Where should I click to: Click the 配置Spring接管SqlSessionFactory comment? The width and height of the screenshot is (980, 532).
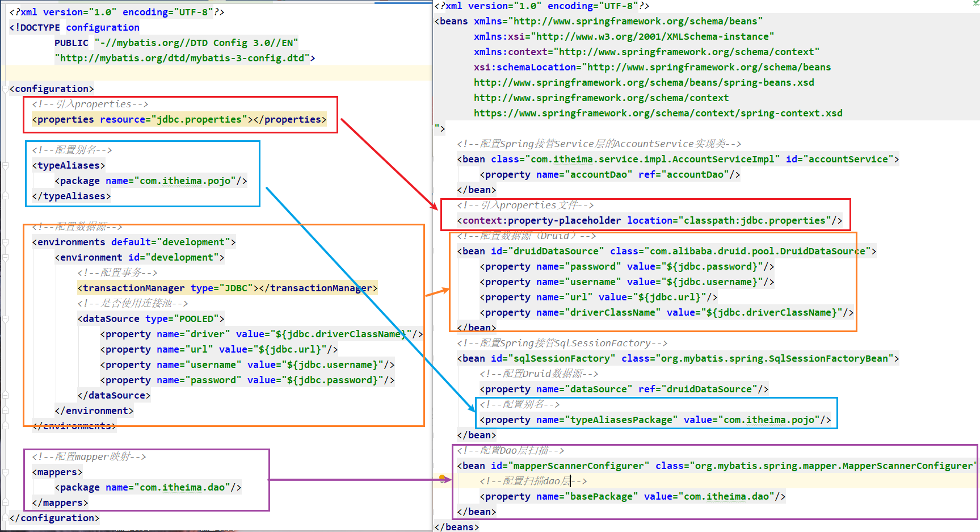click(x=562, y=343)
